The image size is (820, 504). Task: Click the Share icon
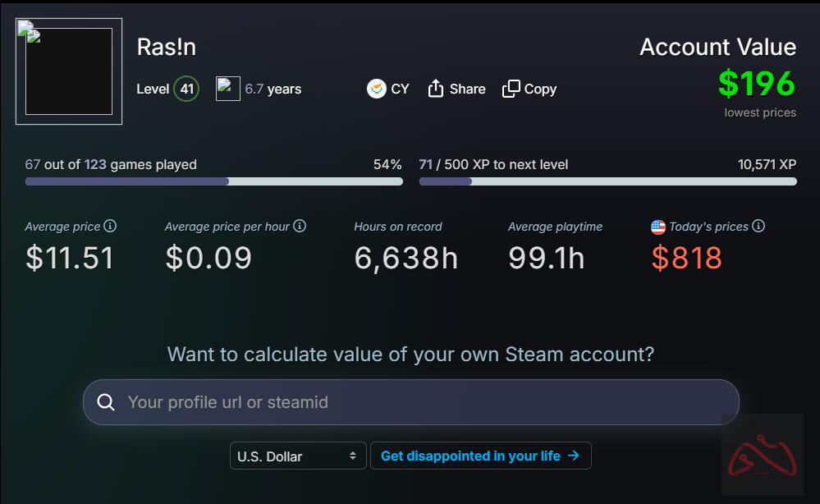(x=435, y=88)
